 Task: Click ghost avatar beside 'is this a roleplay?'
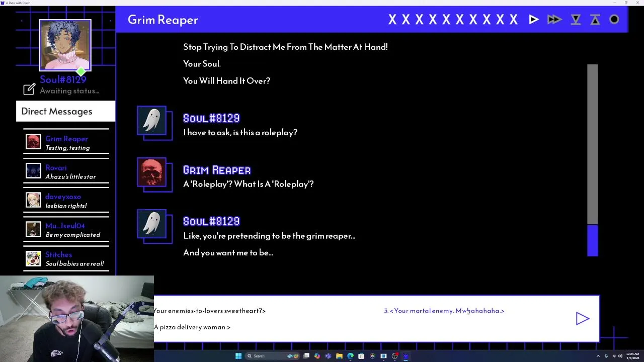151,121
